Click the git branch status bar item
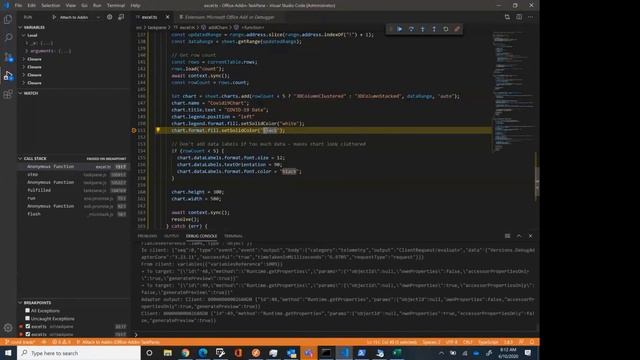 tap(20, 342)
